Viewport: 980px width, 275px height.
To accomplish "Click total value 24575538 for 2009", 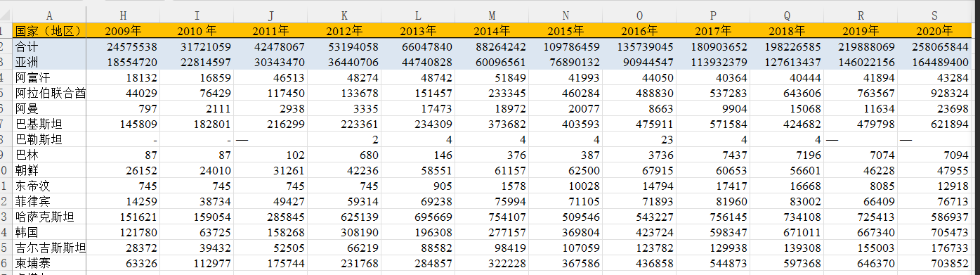I will [x=123, y=46].
